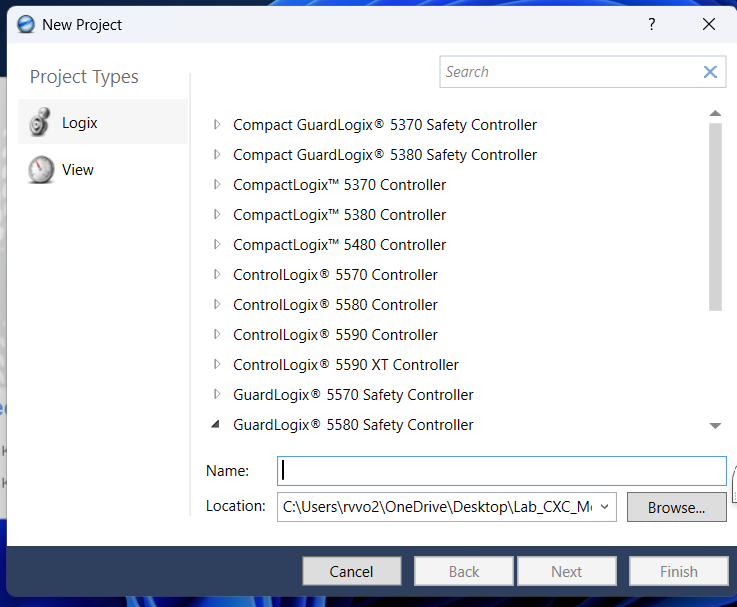This screenshot has width=737, height=607.
Task: Expand ControlLogix 5590 Controller node
Action: pos(217,335)
